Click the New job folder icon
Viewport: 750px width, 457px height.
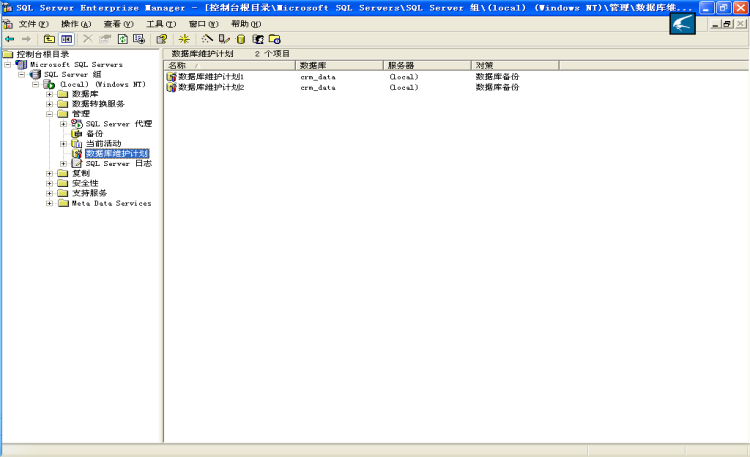pos(275,39)
